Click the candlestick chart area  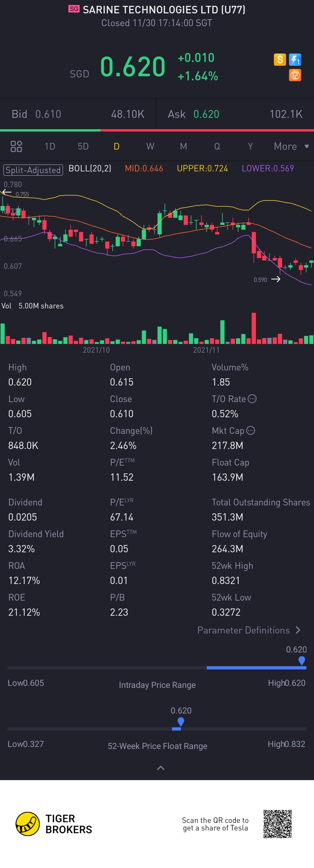pyautogui.click(x=157, y=239)
